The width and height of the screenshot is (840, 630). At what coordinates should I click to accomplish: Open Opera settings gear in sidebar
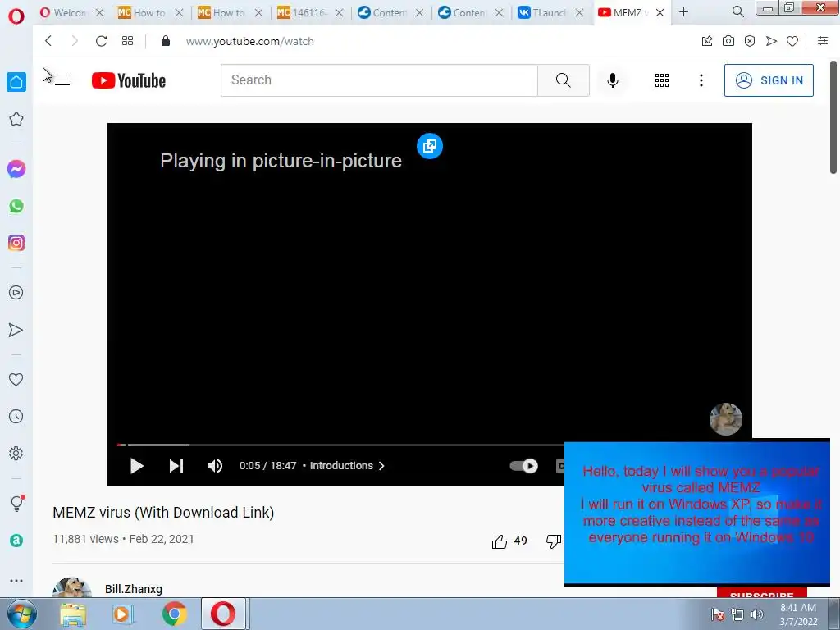point(16,453)
